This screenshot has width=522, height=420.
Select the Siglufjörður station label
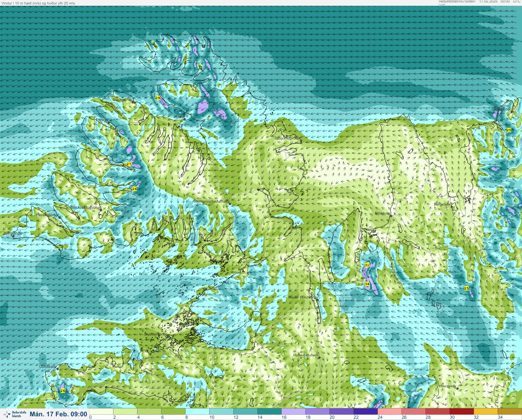click(502, 109)
